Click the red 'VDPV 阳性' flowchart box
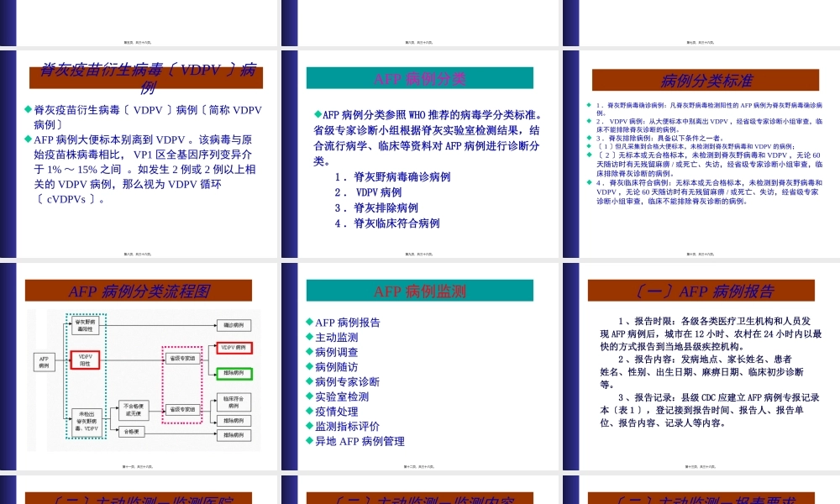 [x=85, y=360]
